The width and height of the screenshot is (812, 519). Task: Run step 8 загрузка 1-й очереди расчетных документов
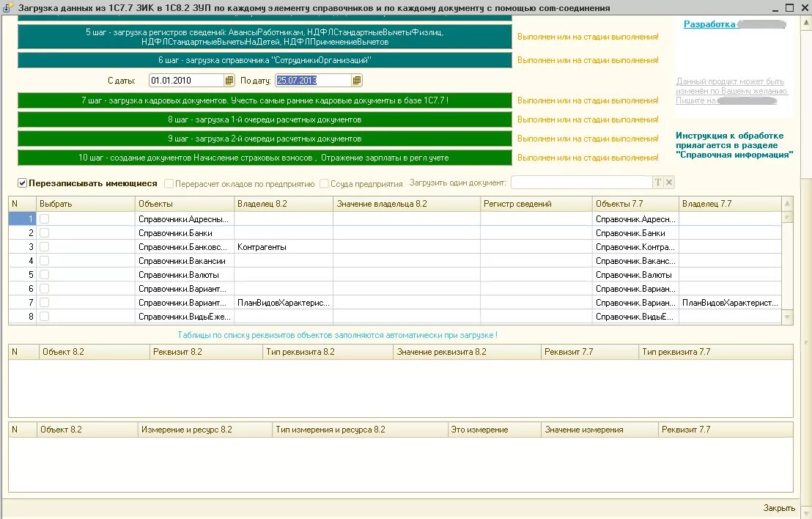pyautogui.click(x=265, y=119)
